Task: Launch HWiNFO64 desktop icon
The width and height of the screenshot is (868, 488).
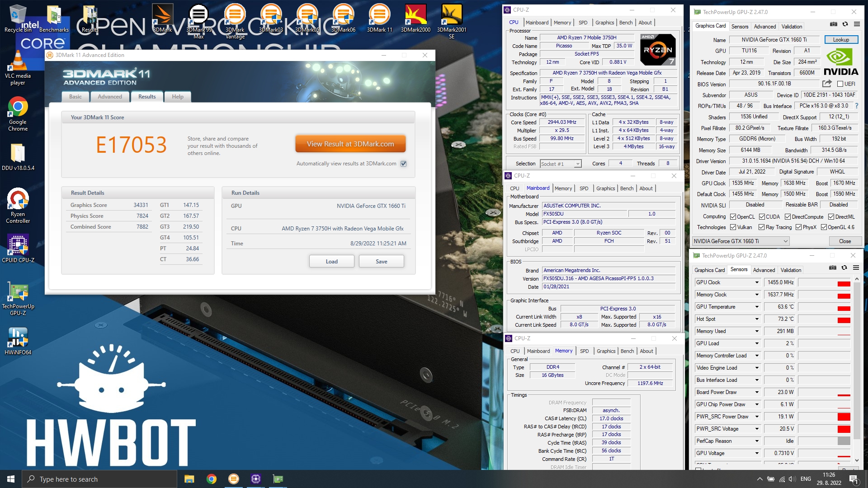Action: pyautogui.click(x=18, y=341)
